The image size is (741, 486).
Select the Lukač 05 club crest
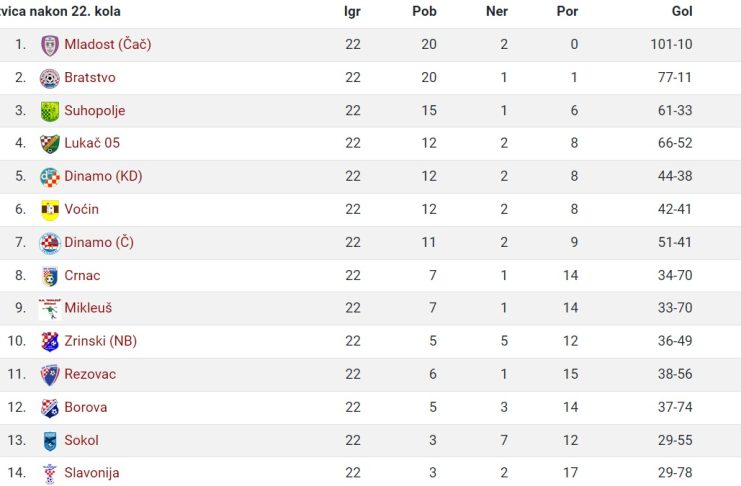pos(50,144)
